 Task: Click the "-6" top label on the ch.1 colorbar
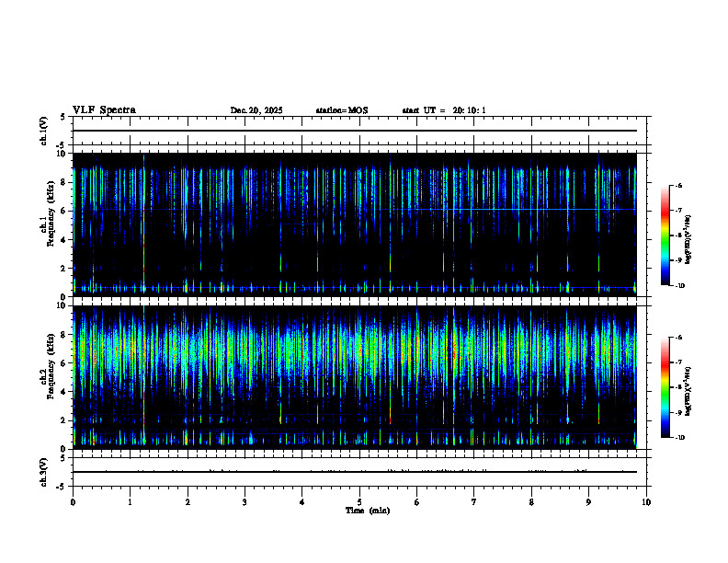click(678, 185)
